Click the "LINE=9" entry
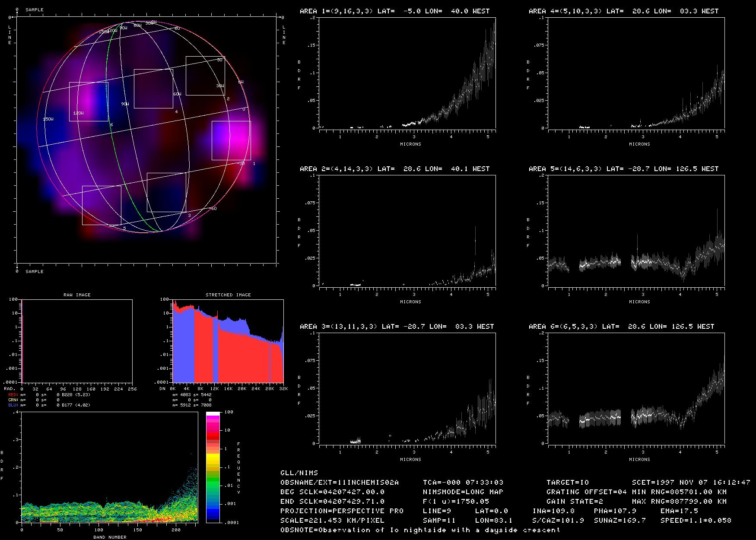 (x=437, y=511)
